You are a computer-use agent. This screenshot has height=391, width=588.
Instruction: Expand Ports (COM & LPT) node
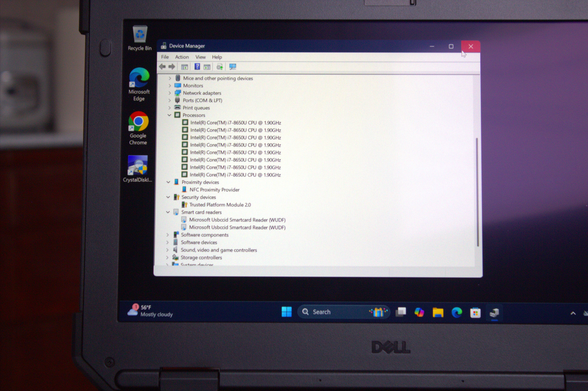click(x=169, y=100)
